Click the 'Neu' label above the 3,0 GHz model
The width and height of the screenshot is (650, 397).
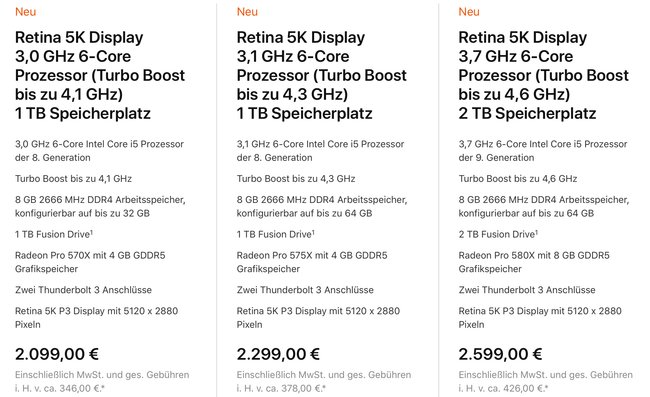[x=26, y=12]
